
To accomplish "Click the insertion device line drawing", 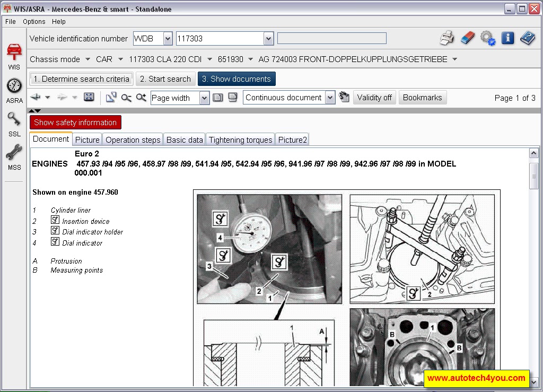I will (422, 249).
